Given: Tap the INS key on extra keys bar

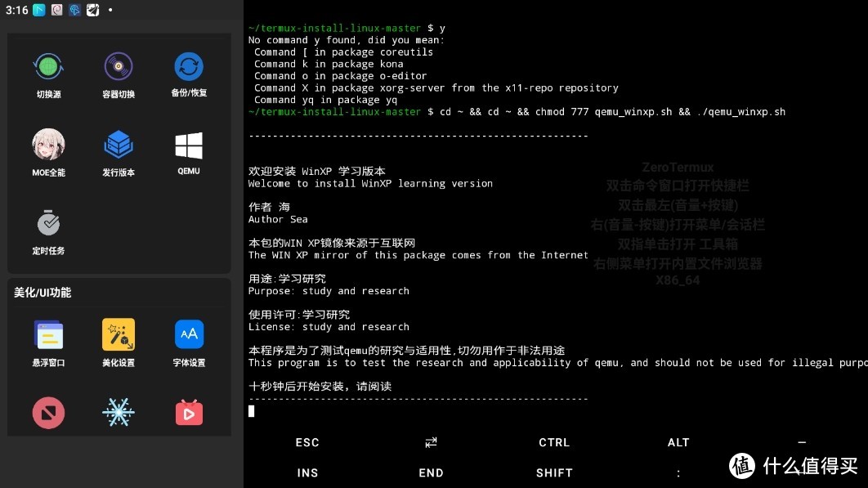Looking at the screenshot, I should [307, 473].
